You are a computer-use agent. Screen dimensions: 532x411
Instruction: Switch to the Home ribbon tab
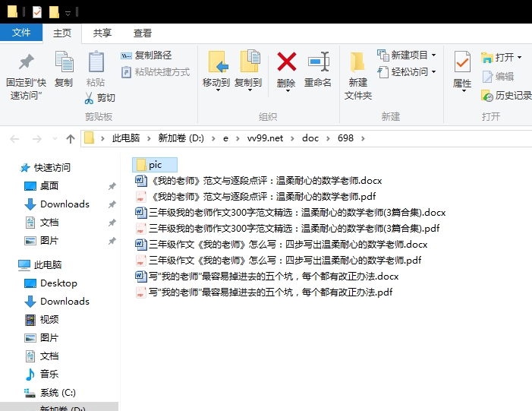click(62, 33)
